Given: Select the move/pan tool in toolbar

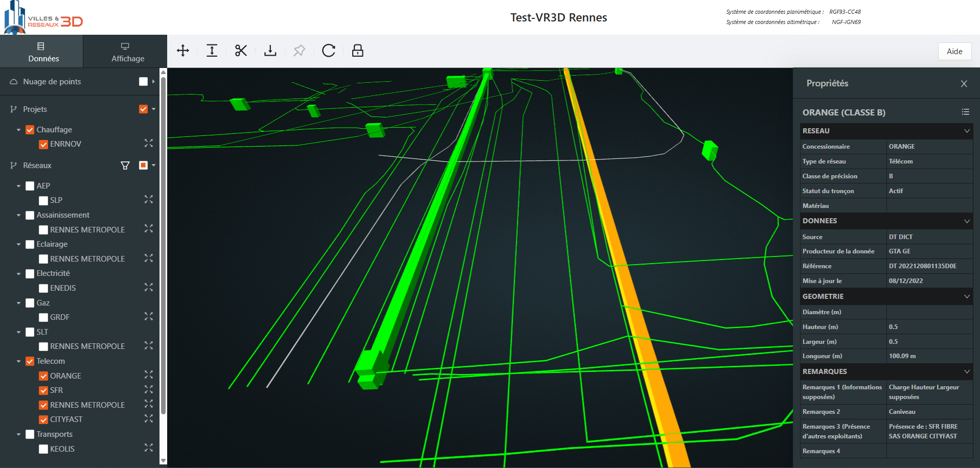Looking at the screenshot, I should click(183, 51).
